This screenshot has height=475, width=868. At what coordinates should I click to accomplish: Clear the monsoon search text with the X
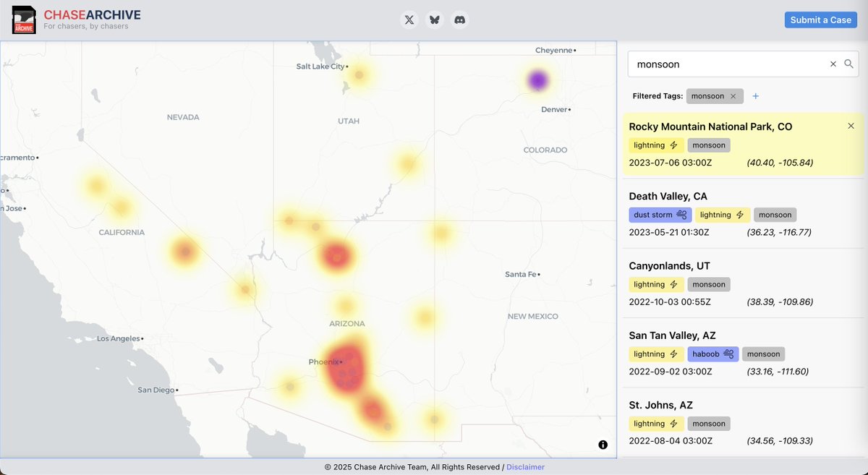[x=833, y=64]
